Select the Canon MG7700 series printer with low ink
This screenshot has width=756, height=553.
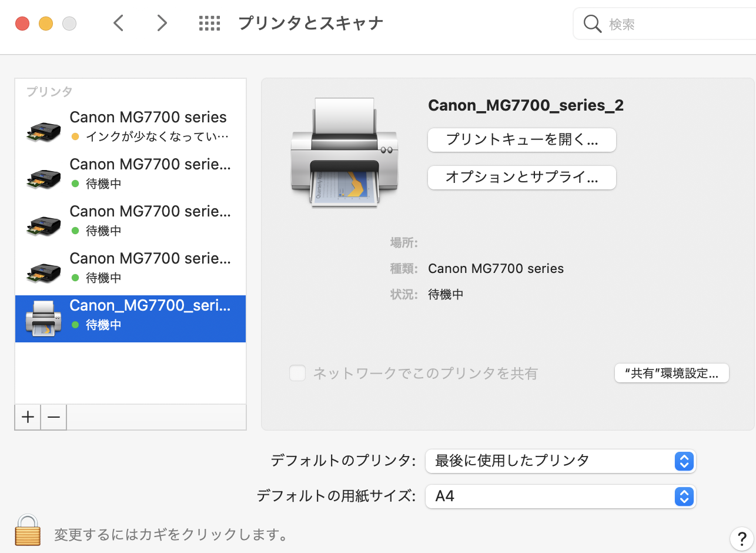point(131,131)
